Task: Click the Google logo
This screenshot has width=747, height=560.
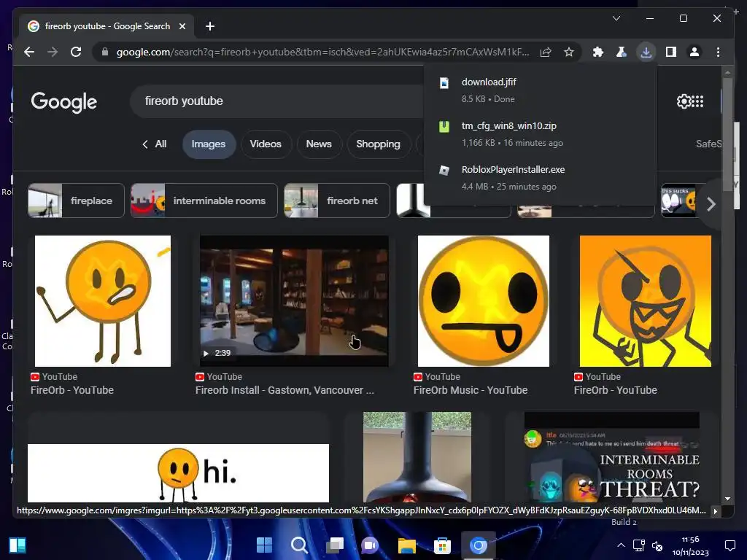Action: pyautogui.click(x=64, y=102)
